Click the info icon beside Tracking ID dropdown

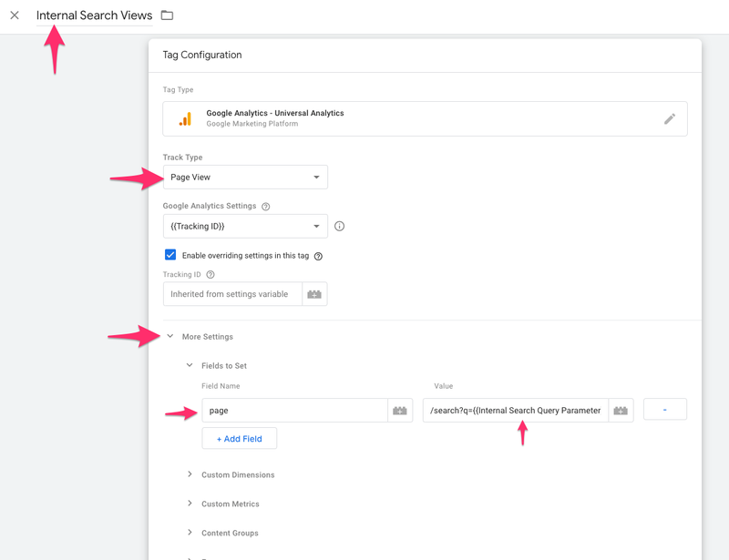pos(339,227)
